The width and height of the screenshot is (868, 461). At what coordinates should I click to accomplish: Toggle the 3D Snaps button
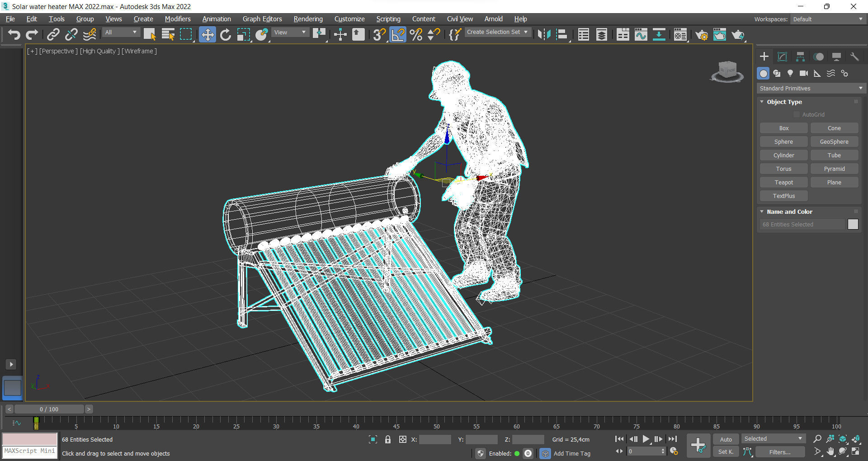[379, 34]
